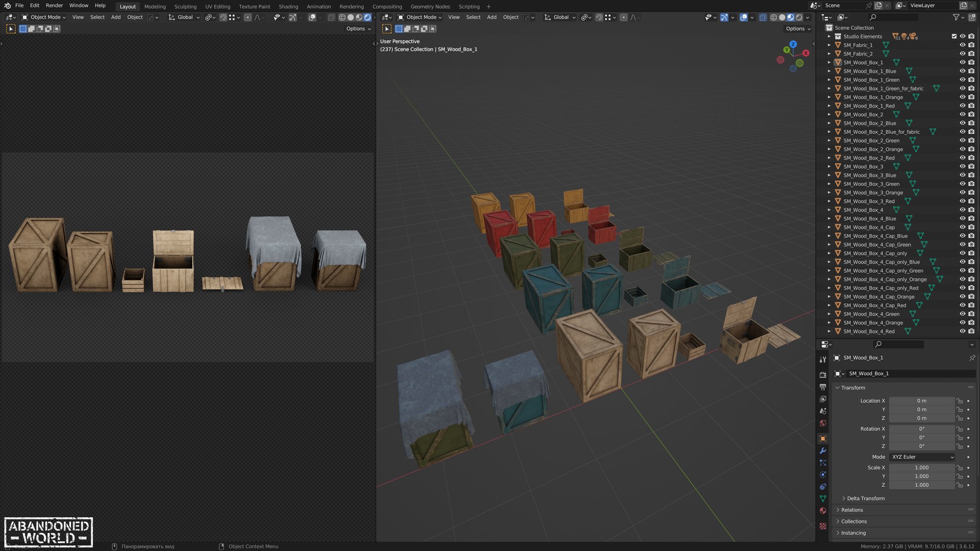Choose the extend selection mode in right viewport

pyautogui.click(x=407, y=29)
